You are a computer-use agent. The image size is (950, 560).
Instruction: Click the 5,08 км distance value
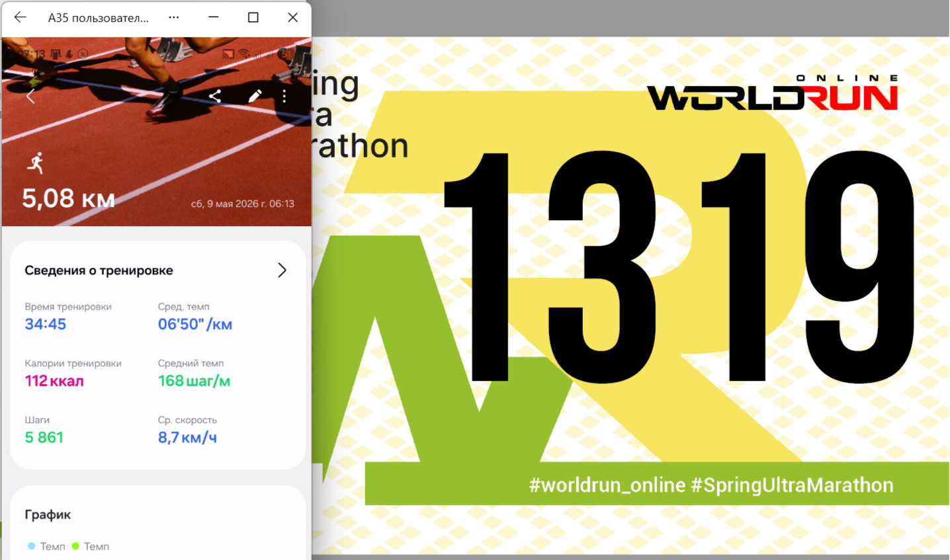click(x=68, y=198)
